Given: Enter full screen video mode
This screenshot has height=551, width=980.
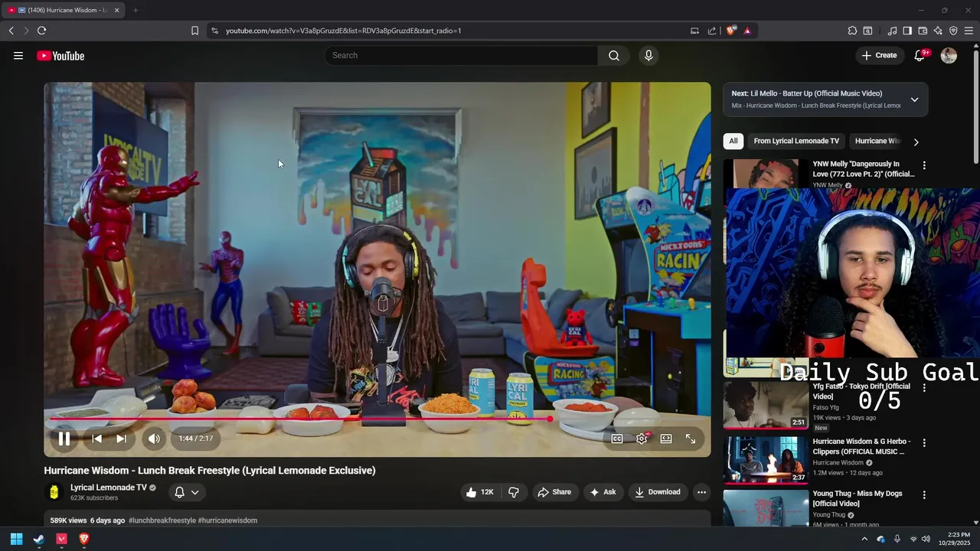Looking at the screenshot, I should [691, 439].
